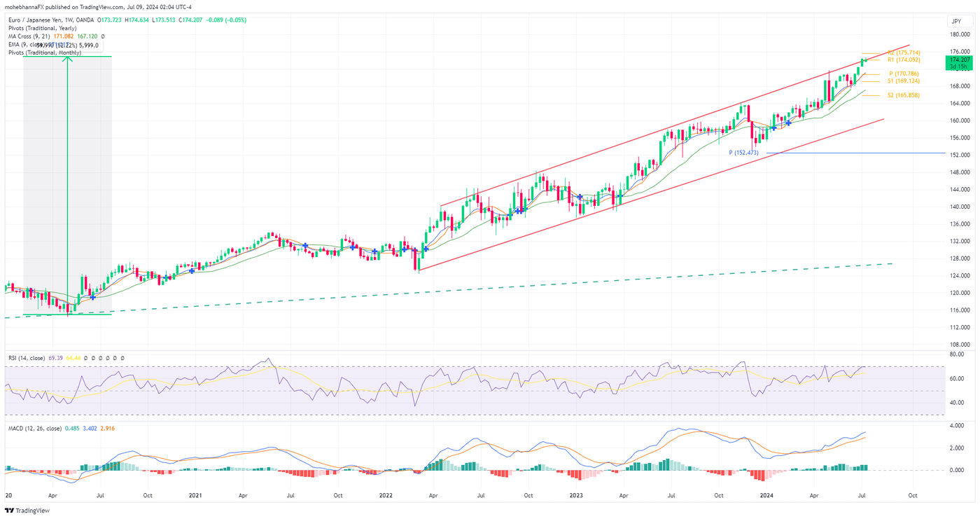
Task: Click the first hidden-value circle in RSI legend
Action: pos(85,358)
